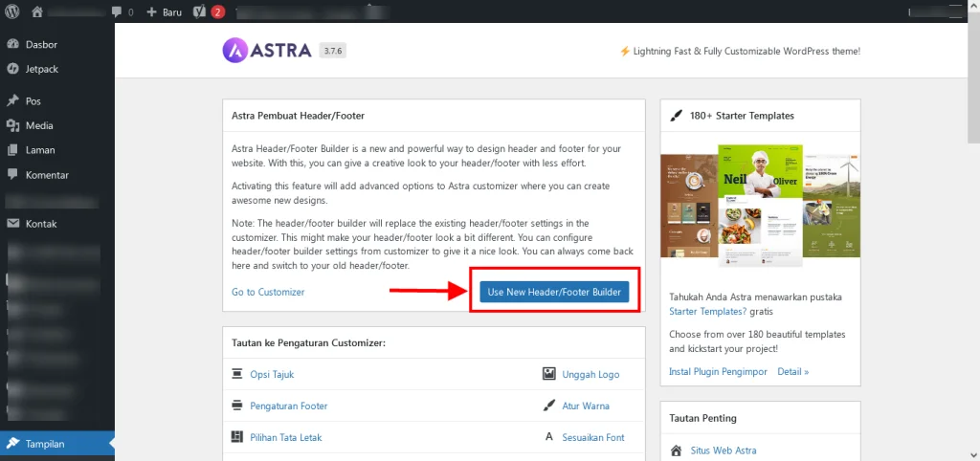Click the Unggah Logo image icon
The height and width of the screenshot is (461, 980).
click(548, 373)
